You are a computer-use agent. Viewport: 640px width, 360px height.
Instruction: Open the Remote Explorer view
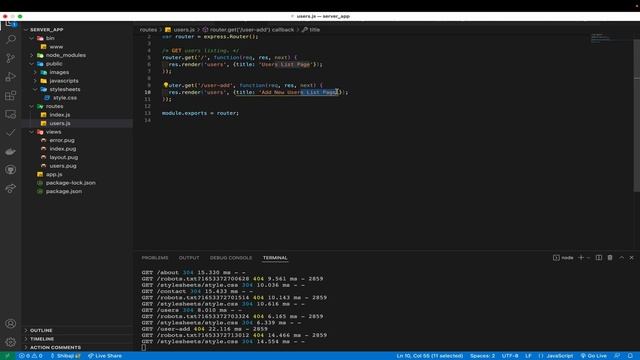(x=11, y=114)
